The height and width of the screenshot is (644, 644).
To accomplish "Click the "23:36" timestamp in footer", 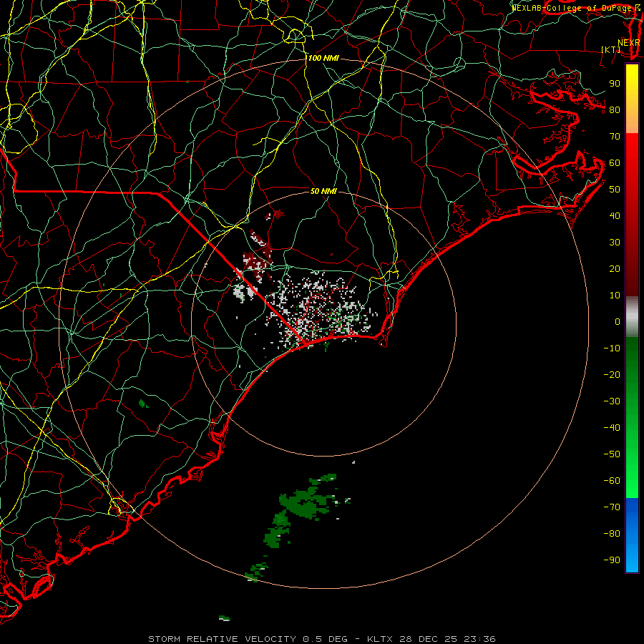I will click(479, 639).
